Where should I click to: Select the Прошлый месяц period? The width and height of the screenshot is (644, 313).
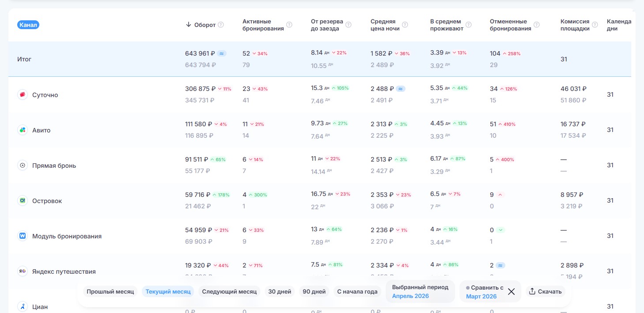(x=110, y=291)
